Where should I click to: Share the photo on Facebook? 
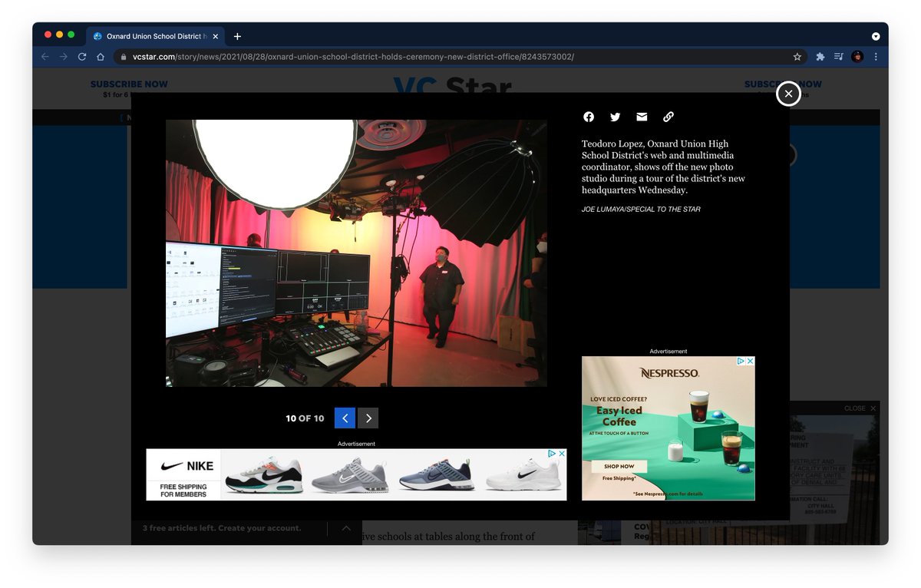589,117
